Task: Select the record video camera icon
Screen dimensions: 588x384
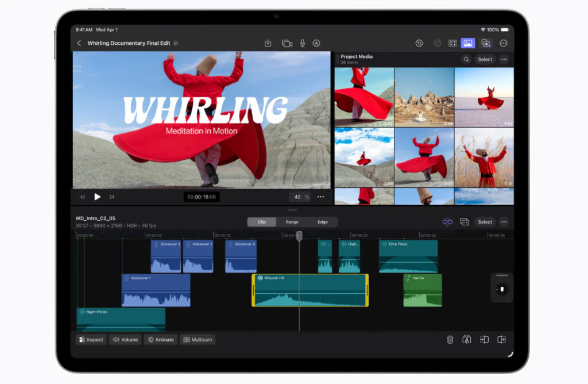Action: pos(286,43)
